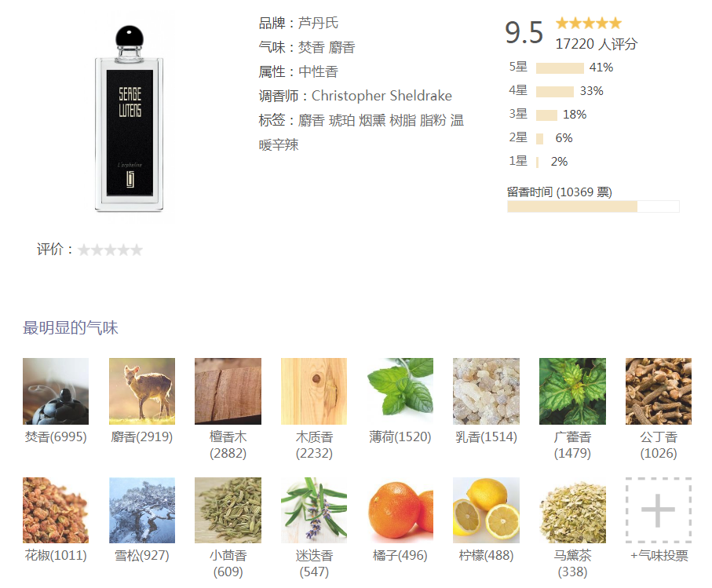This screenshot has width=712, height=588.
Task: Rate with the fifth gray star
Action: [137, 250]
